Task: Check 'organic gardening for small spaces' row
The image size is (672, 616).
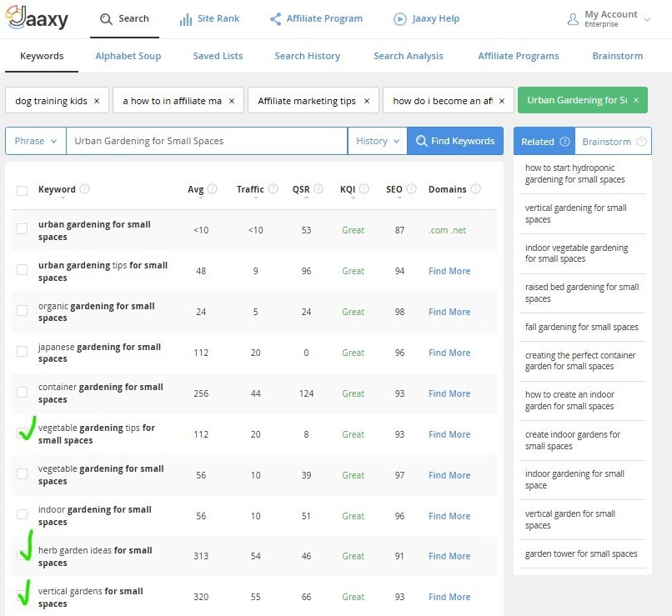Action: [22, 310]
